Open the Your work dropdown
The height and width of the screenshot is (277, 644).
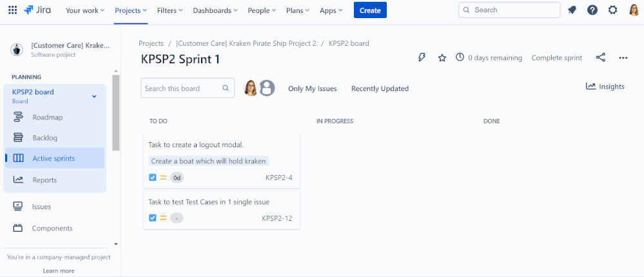coord(85,11)
